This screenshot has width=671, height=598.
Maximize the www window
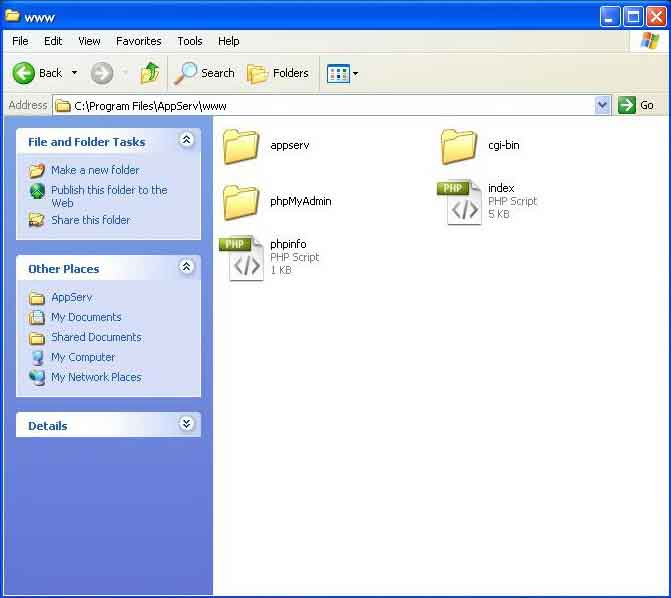(633, 17)
